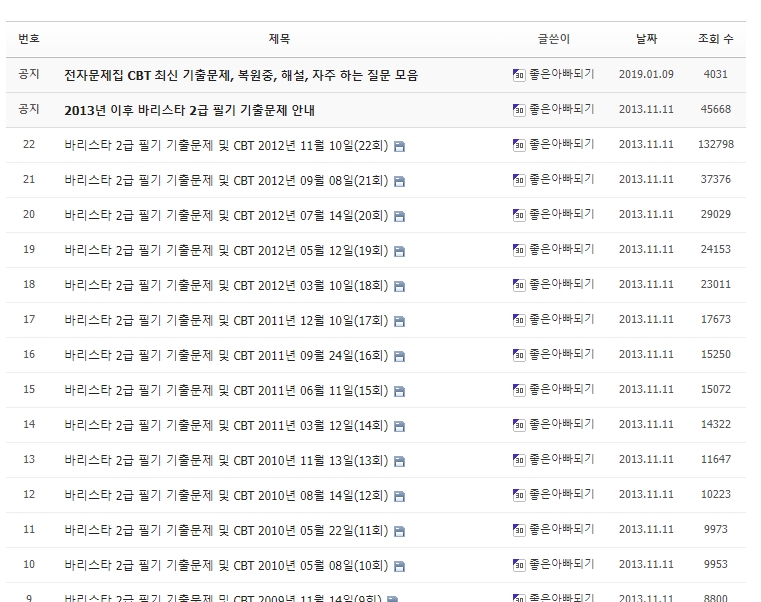Open the CBT 최신 기출문제 notice post

tap(241, 75)
